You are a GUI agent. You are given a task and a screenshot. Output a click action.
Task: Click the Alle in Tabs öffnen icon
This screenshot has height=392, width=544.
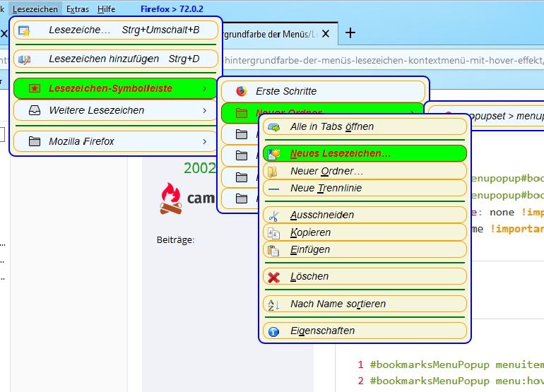pos(273,127)
